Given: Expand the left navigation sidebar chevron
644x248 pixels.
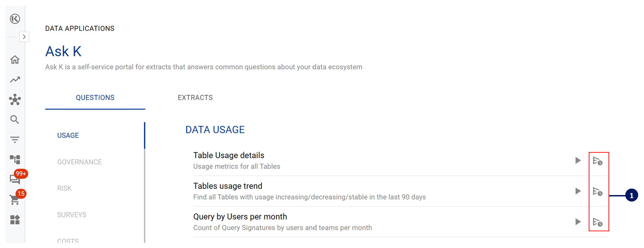Looking at the screenshot, I should 24,37.
